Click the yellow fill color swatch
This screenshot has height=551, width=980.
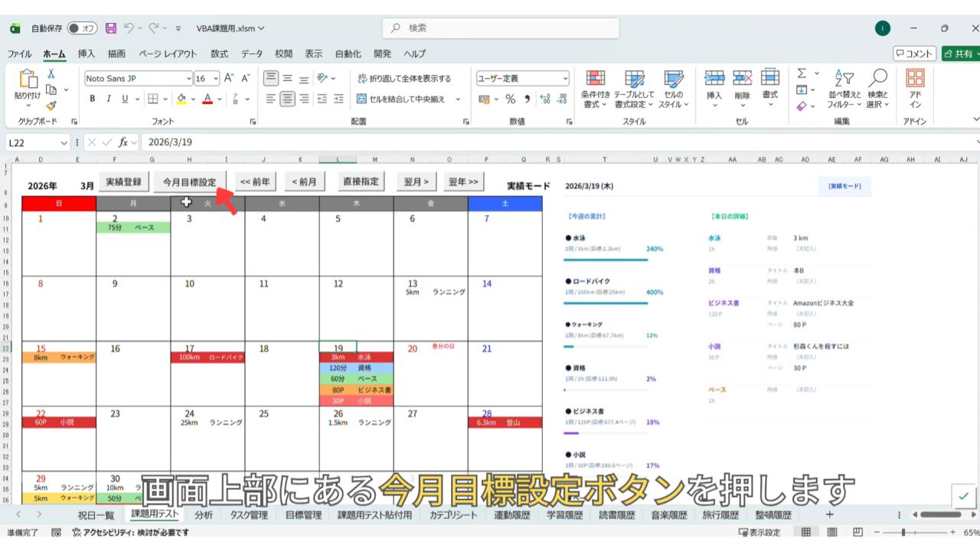tap(181, 99)
